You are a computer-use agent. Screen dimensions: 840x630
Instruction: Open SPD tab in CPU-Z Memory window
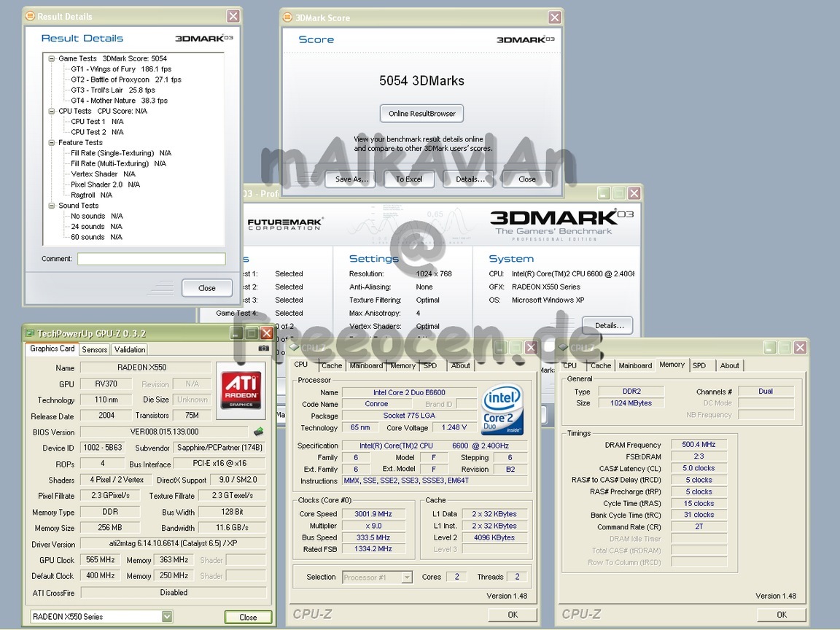click(699, 365)
